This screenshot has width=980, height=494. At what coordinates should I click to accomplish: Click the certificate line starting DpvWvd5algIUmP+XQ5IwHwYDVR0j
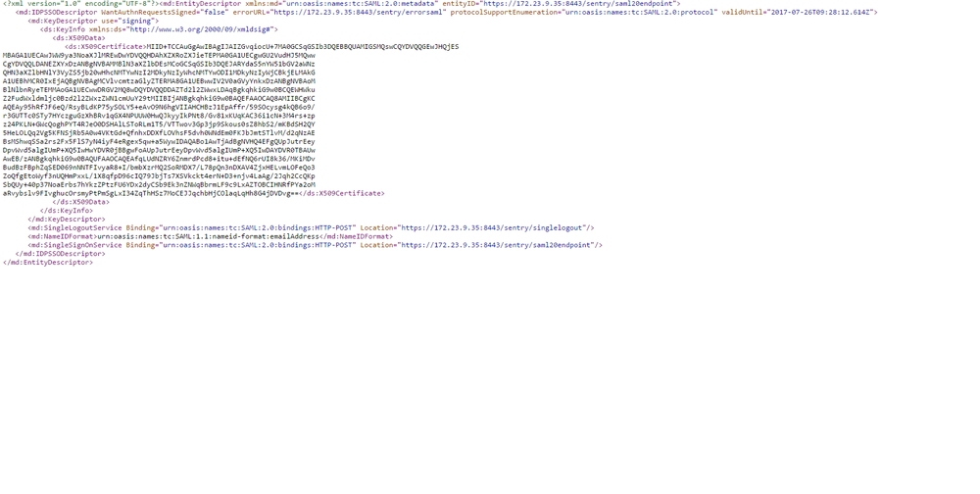tap(159, 150)
